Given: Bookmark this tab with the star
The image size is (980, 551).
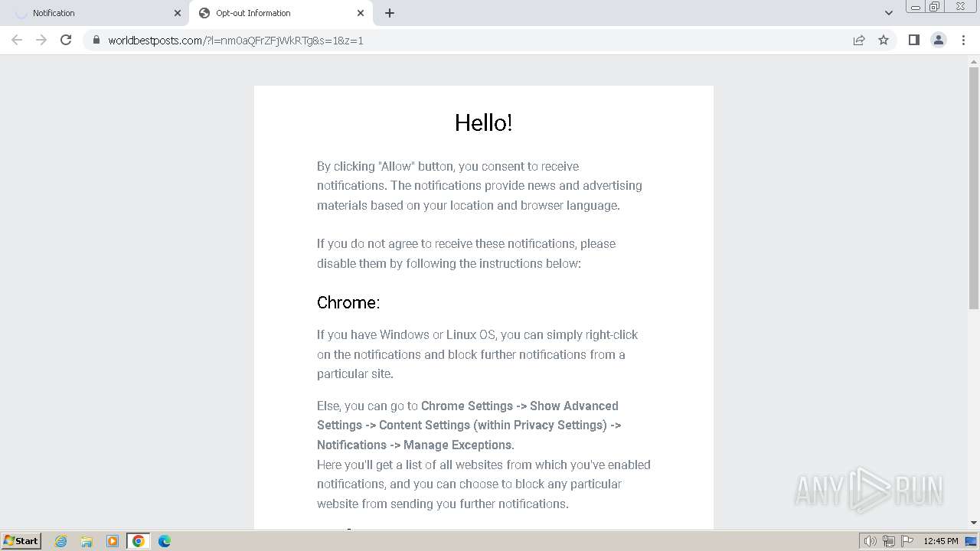Looking at the screenshot, I should [x=884, y=40].
